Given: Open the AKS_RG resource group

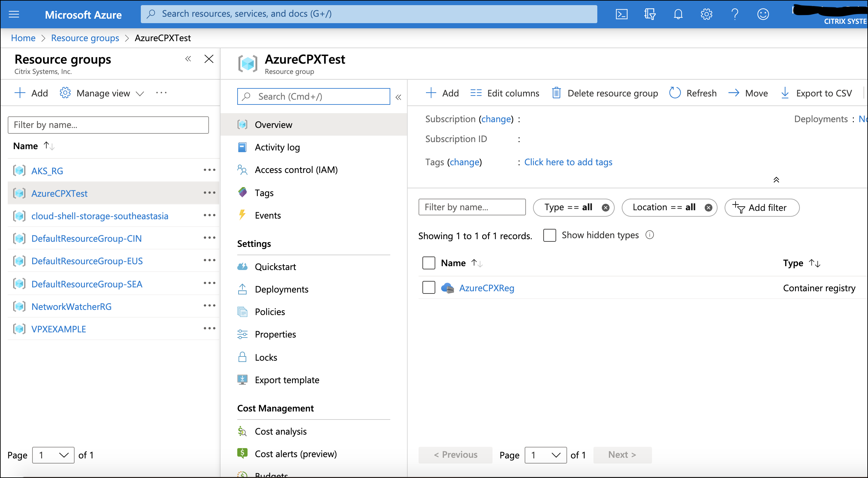Looking at the screenshot, I should tap(47, 171).
